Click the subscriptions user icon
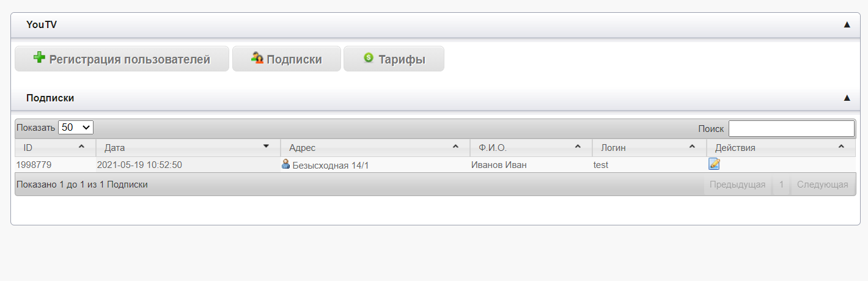868x281 pixels. pos(257,58)
